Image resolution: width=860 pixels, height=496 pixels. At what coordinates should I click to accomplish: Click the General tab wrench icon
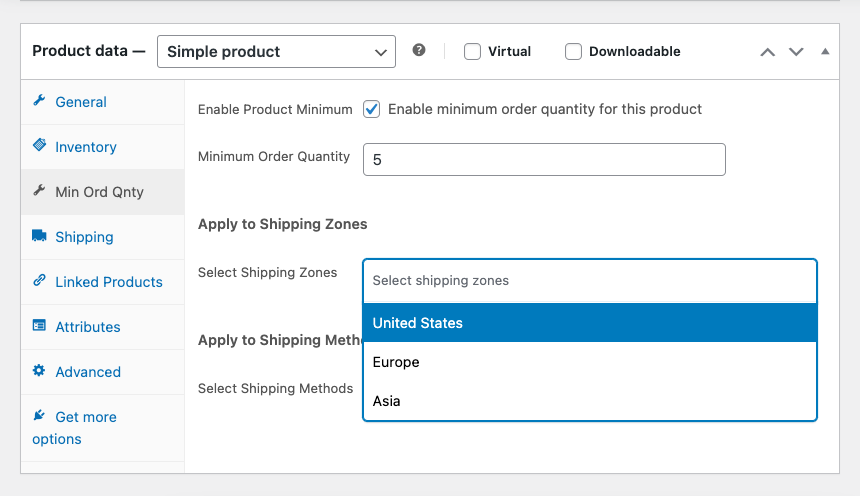(39, 101)
